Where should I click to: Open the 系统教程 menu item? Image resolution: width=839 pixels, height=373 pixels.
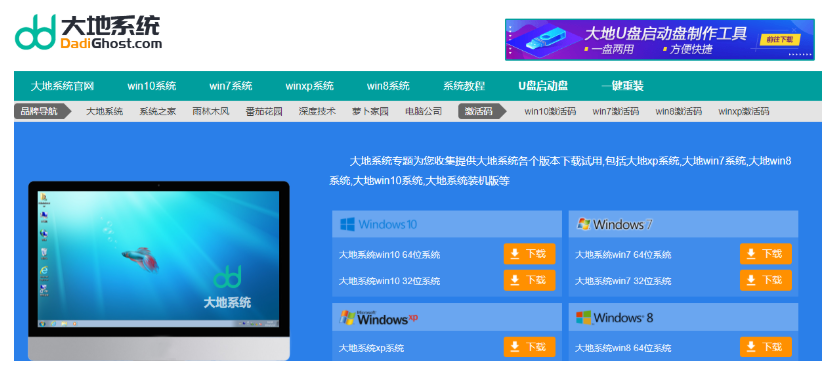pos(464,86)
